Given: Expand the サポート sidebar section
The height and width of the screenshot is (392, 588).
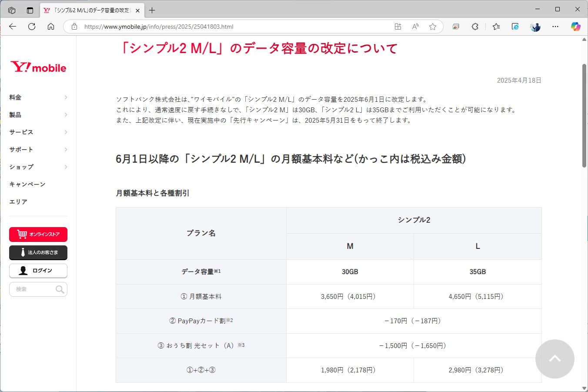Looking at the screenshot, I should pos(38,149).
